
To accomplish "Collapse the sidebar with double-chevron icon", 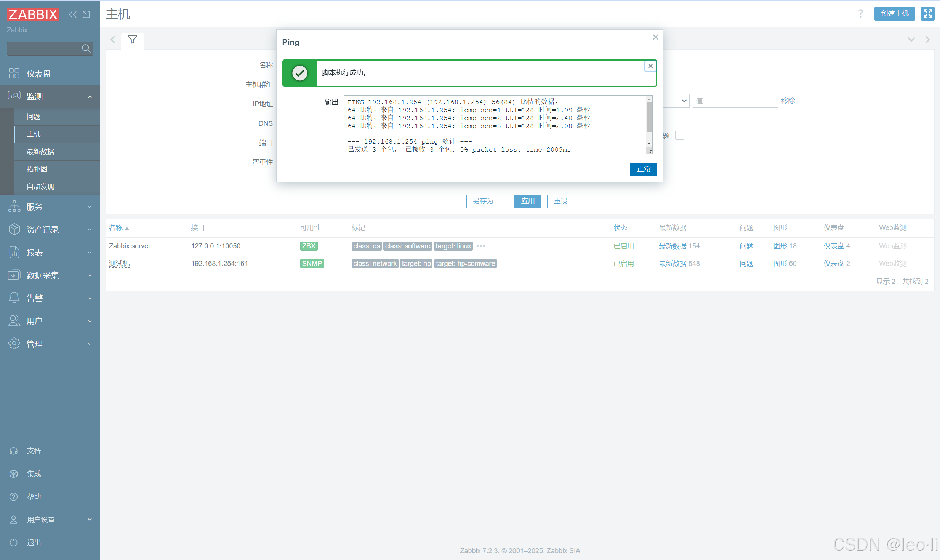I will point(72,14).
